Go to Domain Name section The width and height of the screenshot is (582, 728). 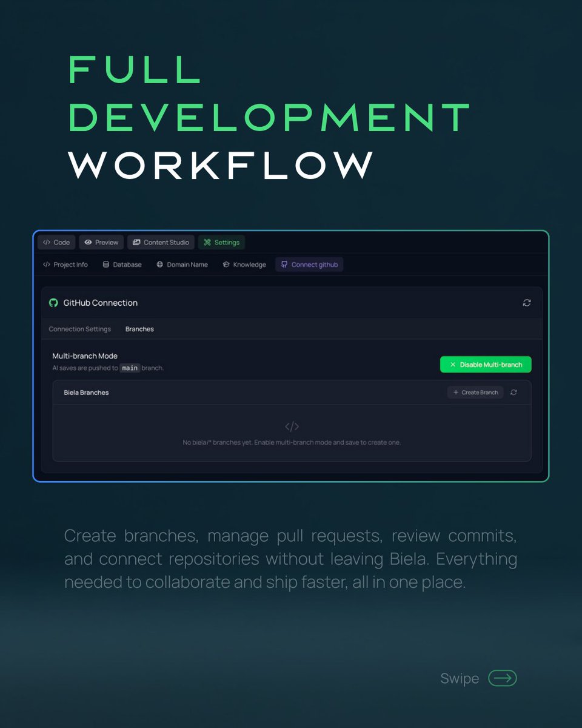[182, 265]
